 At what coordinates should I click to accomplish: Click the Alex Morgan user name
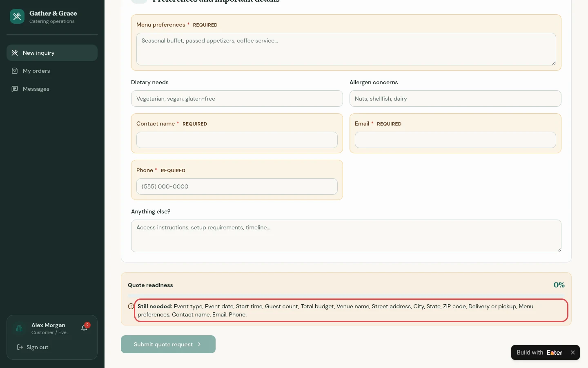(x=48, y=325)
